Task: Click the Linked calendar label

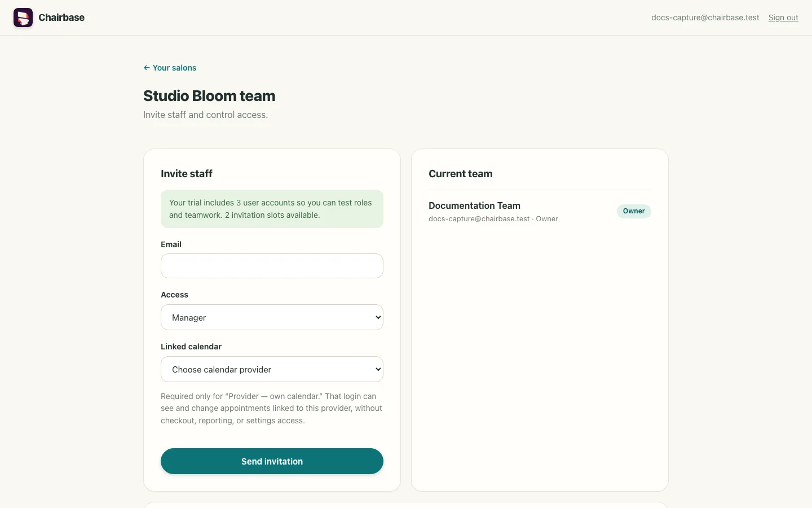Action: pyautogui.click(x=191, y=347)
